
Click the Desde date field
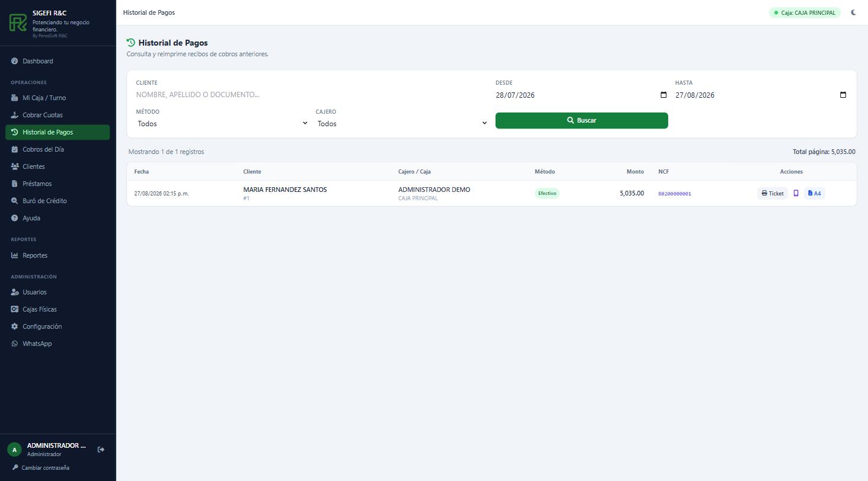pos(582,95)
